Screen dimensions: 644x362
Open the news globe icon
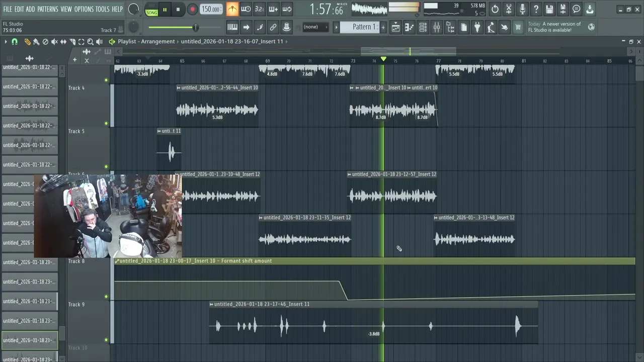[x=591, y=27]
